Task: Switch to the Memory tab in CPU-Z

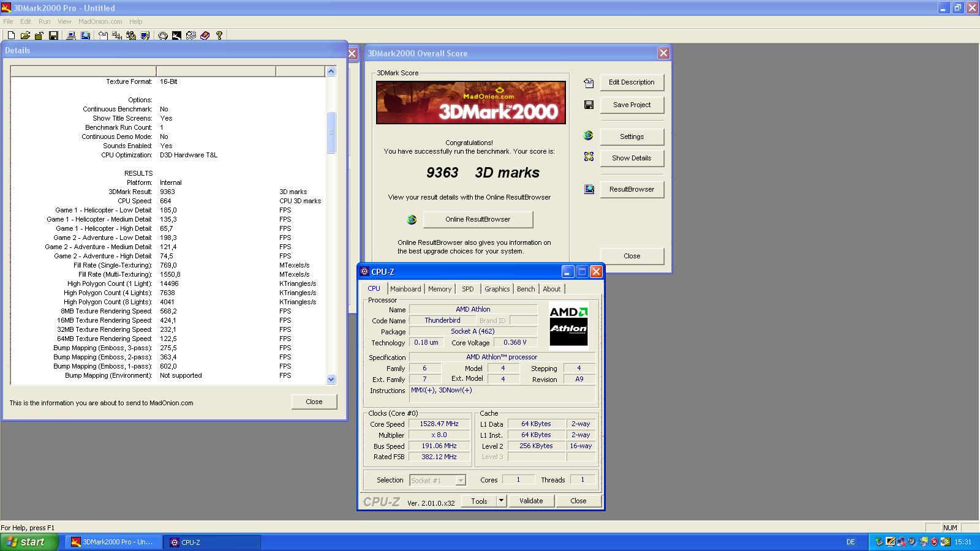Action: pyautogui.click(x=440, y=289)
